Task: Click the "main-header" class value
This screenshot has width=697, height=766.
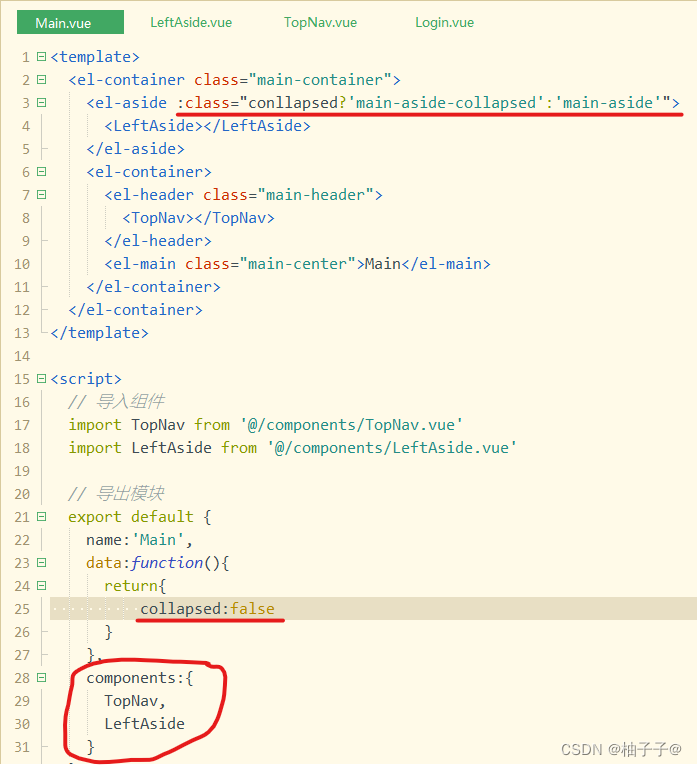Action: point(316,195)
